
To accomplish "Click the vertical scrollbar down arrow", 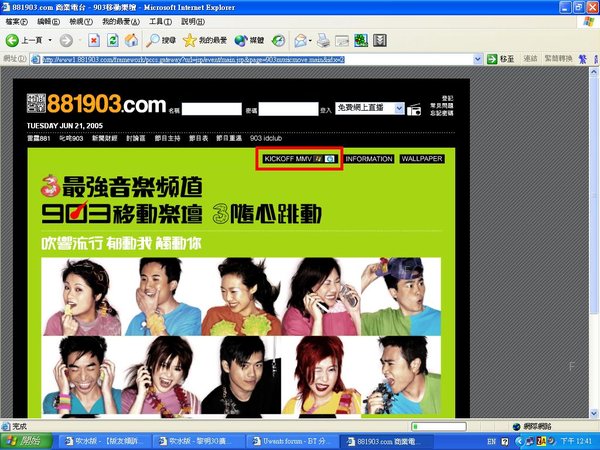I will point(593,413).
